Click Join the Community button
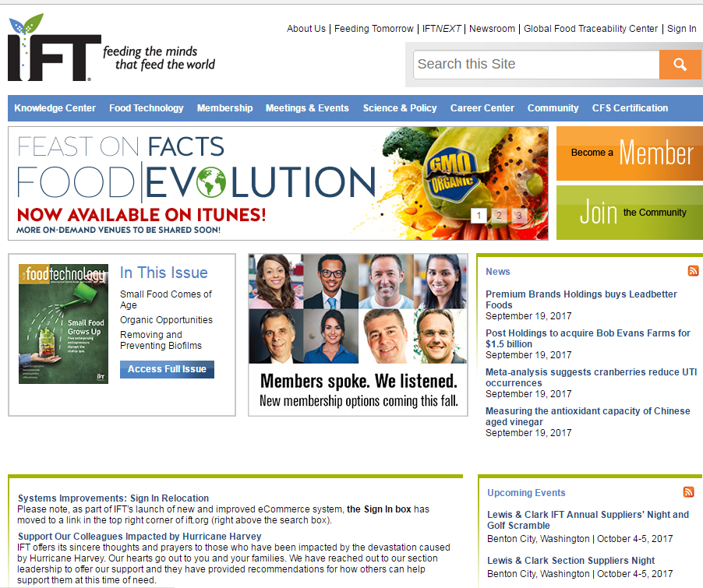Screen dimensions: 703x588 (630, 213)
